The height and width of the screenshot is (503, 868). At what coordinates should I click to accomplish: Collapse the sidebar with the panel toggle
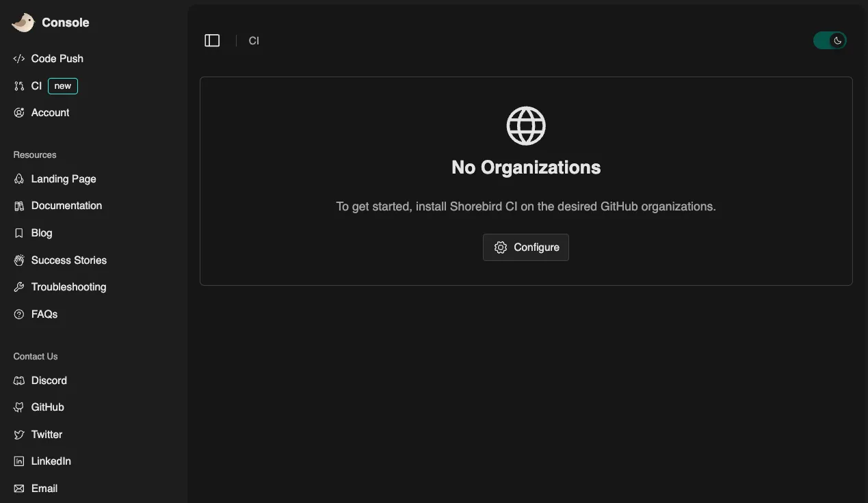(x=212, y=40)
